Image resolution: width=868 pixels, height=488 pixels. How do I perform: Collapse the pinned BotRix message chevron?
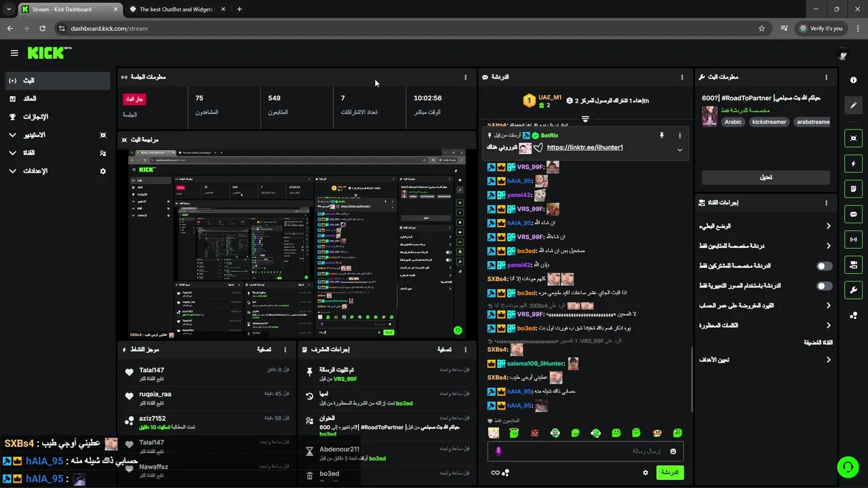[x=679, y=150]
